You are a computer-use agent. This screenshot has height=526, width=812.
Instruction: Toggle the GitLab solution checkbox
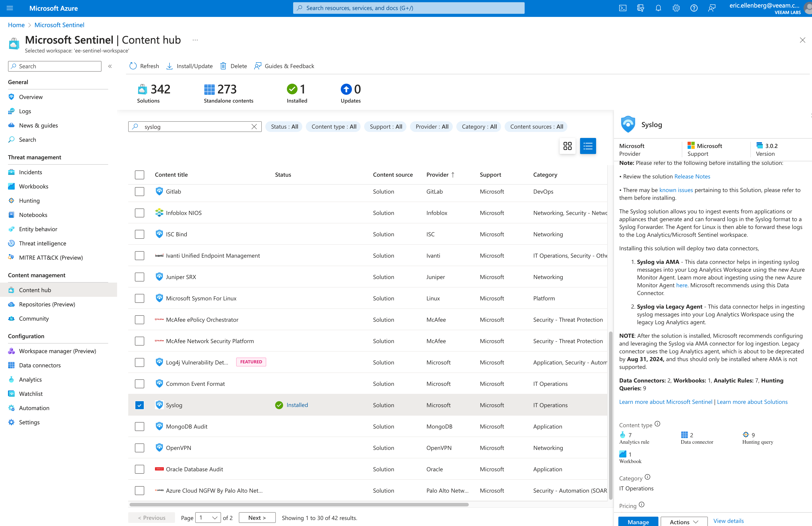coord(139,191)
